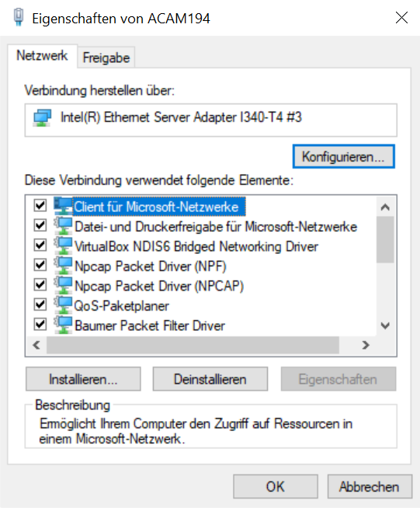Click the horizontal scrollbar thumb
The height and width of the screenshot is (508, 420).
point(193,345)
